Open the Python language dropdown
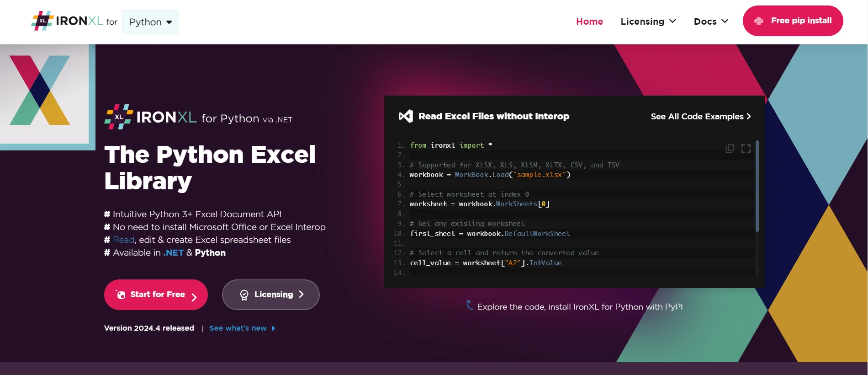This screenshot has height=375, width=868. (150, 22)
